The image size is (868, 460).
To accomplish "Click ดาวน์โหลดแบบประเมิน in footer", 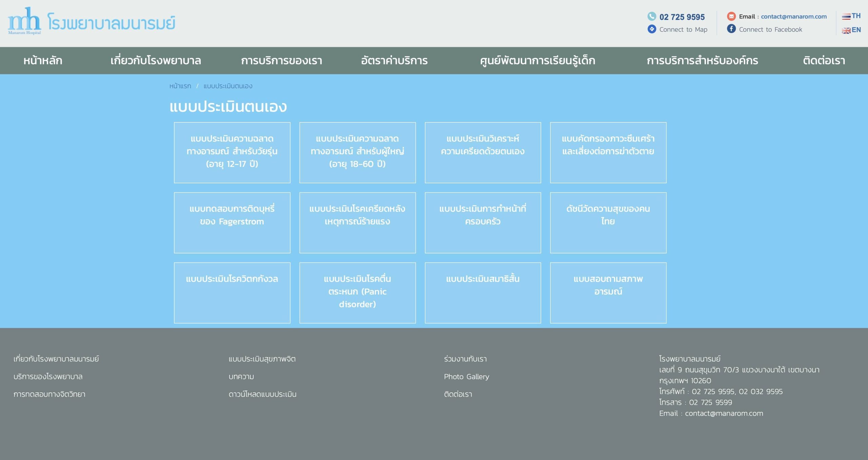I will pos(262,394).
